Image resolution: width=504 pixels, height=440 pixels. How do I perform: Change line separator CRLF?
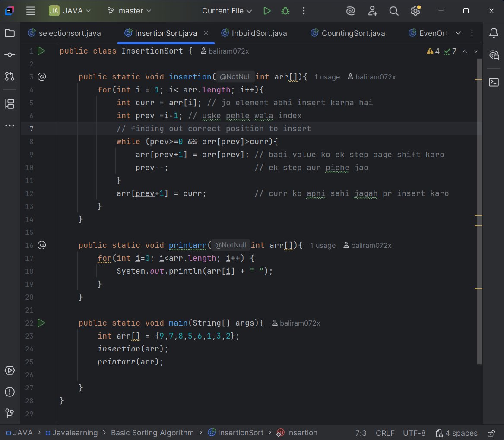pos(385,433)
